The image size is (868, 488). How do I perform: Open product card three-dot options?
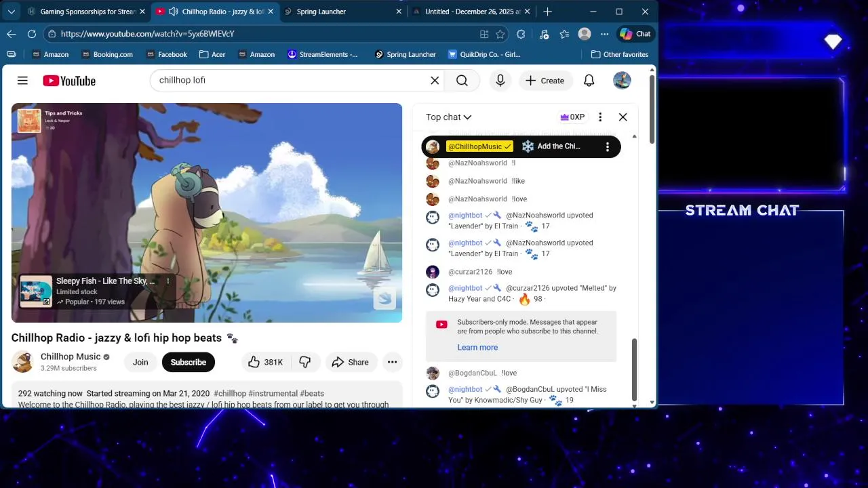[x=168, y=281]
